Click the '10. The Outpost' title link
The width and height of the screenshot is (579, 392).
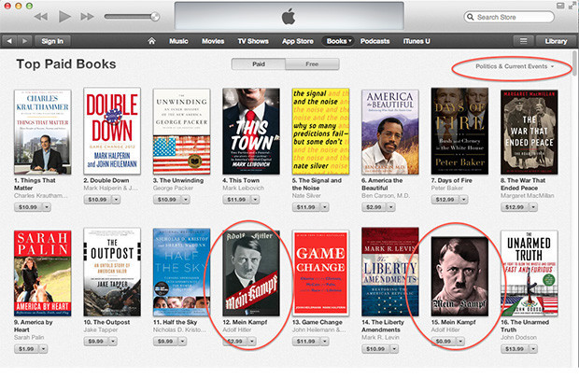coord(106,322)
